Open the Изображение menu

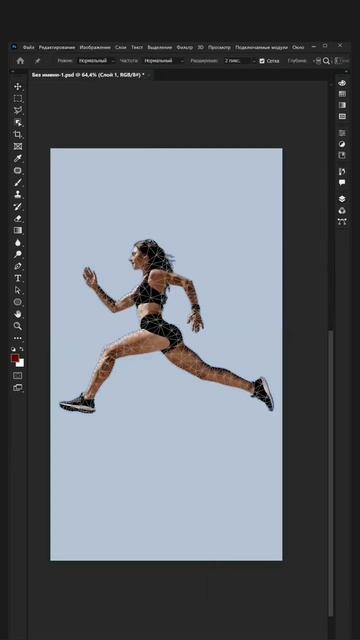pyautogui.click(x=95, y=47)
